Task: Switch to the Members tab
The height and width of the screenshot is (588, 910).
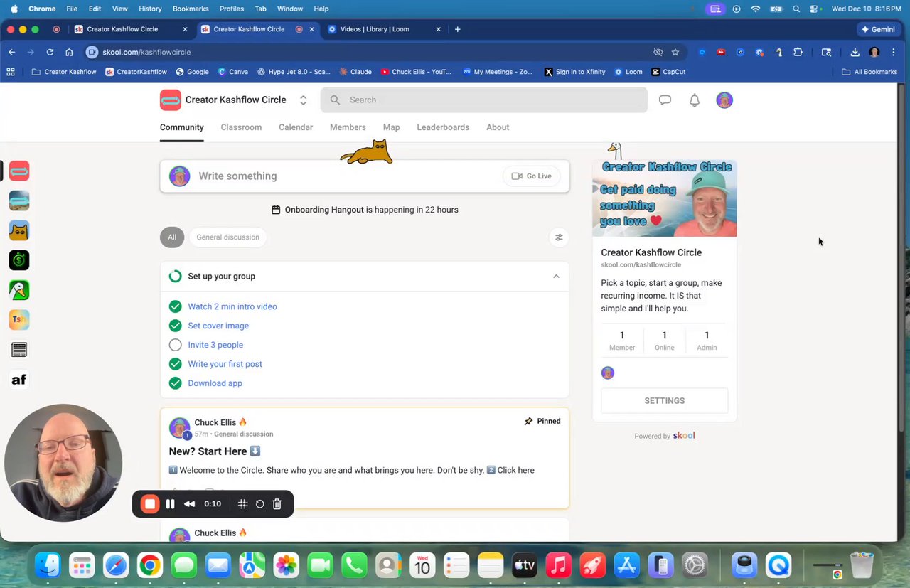Action: coord(348,127)
